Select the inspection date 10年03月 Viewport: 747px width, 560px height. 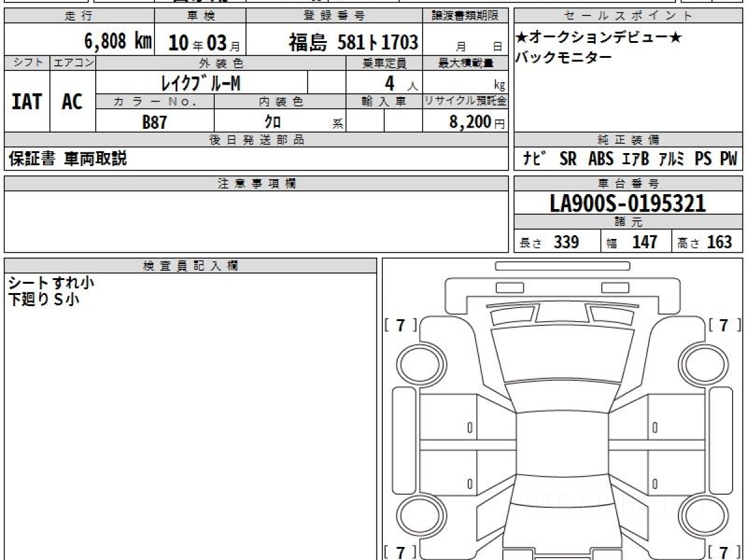204,42
